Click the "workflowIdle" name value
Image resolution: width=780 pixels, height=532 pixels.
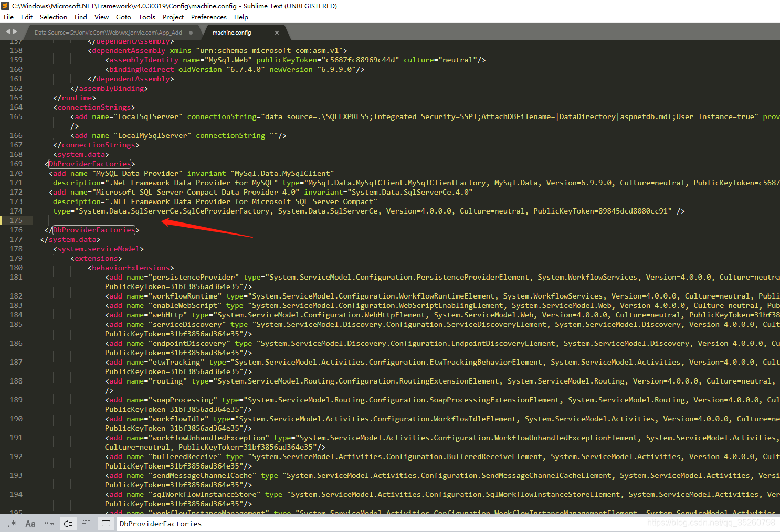coord(178,419)
